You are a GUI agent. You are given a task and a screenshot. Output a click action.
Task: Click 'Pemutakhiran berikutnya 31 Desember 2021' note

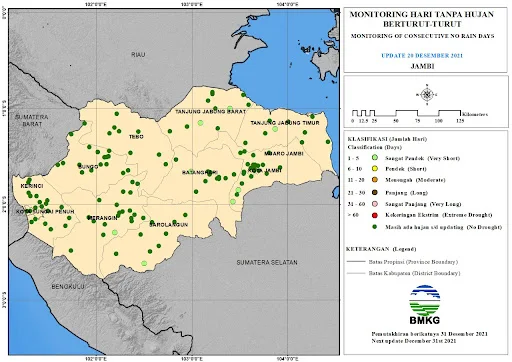pyautogui.click(x=430, y=334)
